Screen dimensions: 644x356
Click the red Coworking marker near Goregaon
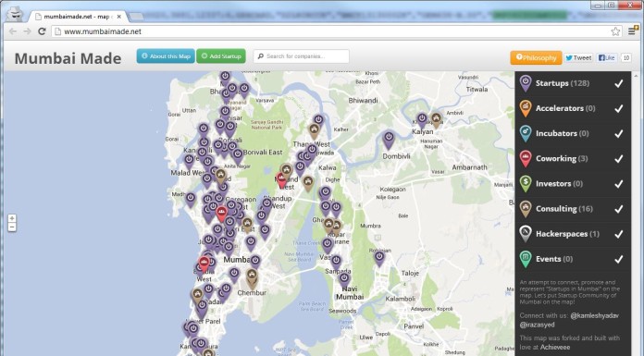(x=221, y=214)
